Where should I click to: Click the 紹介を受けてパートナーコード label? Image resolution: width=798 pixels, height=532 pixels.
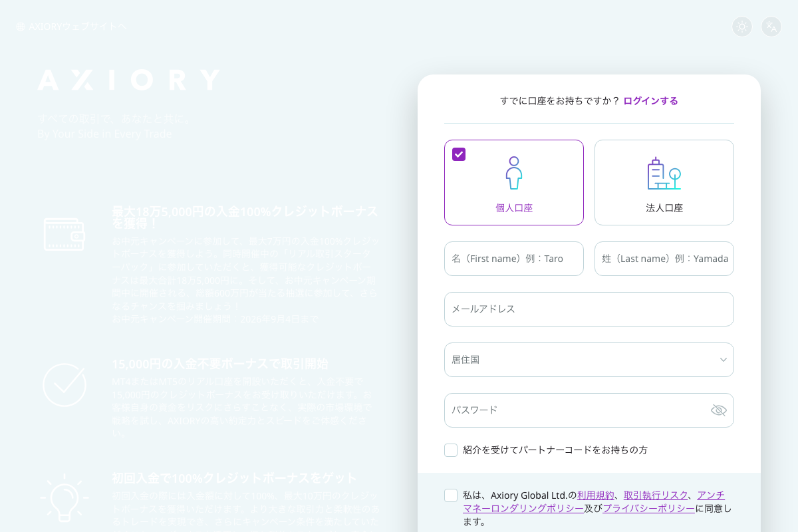click(555, 450)
